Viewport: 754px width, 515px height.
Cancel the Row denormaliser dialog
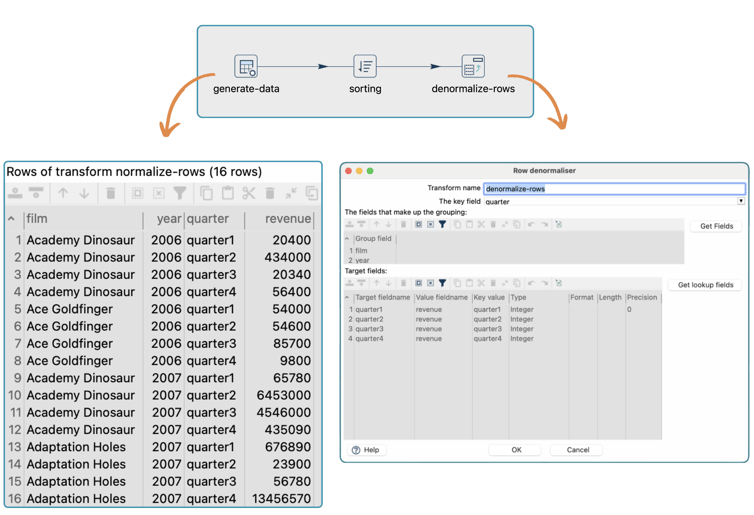577,450
